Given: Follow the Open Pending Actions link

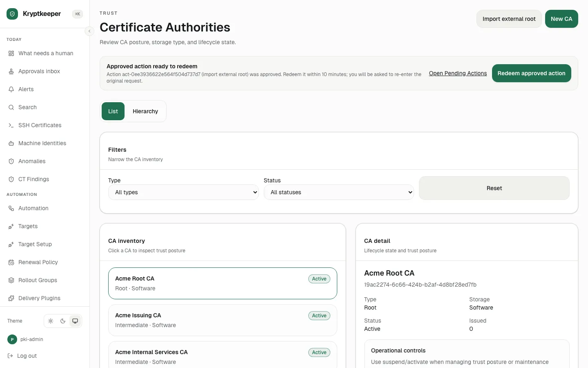Looking at the screenshot, I should (x=458, y=73).
